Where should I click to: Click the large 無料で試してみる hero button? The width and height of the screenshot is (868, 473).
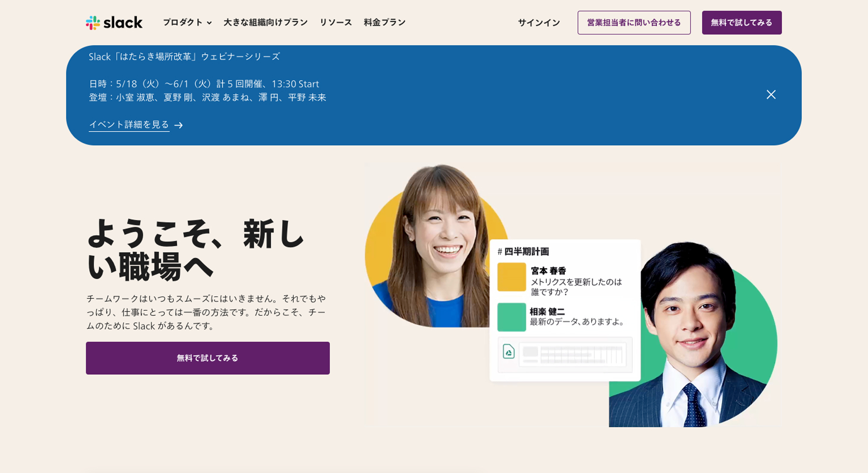click(x=208, y=358)
